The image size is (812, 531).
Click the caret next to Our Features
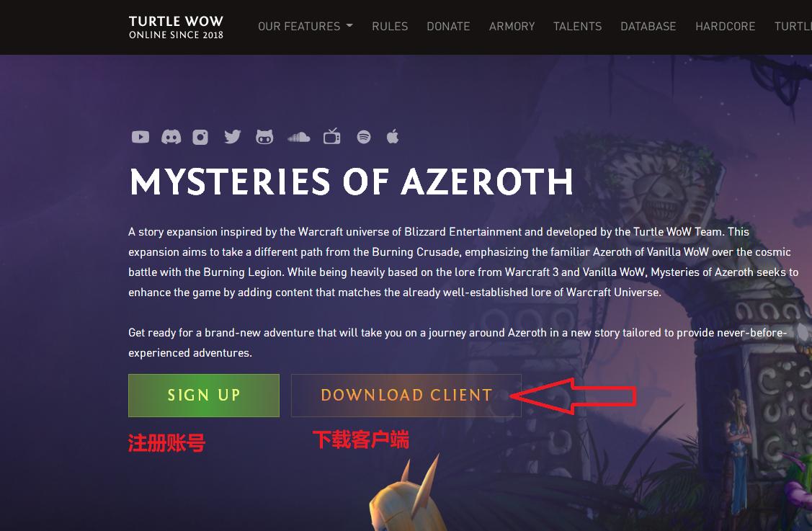pos(349,25)
